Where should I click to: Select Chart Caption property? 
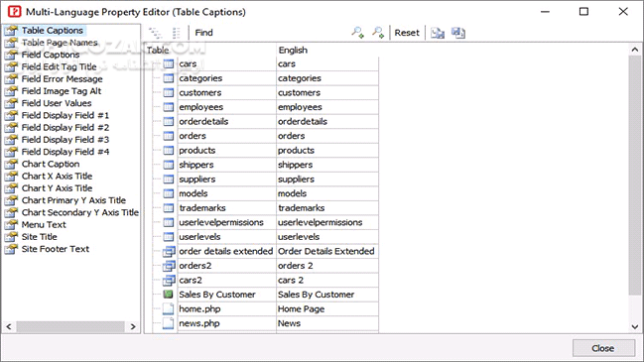point(51,164)
